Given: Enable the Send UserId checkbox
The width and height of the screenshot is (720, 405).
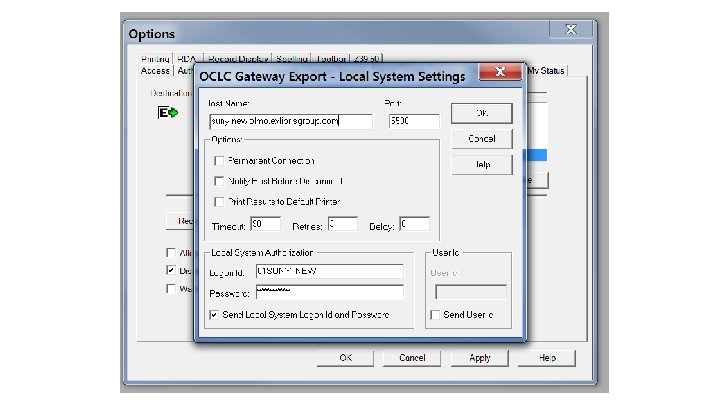Looking at the screenshot, I should click(x=435, y=315).
